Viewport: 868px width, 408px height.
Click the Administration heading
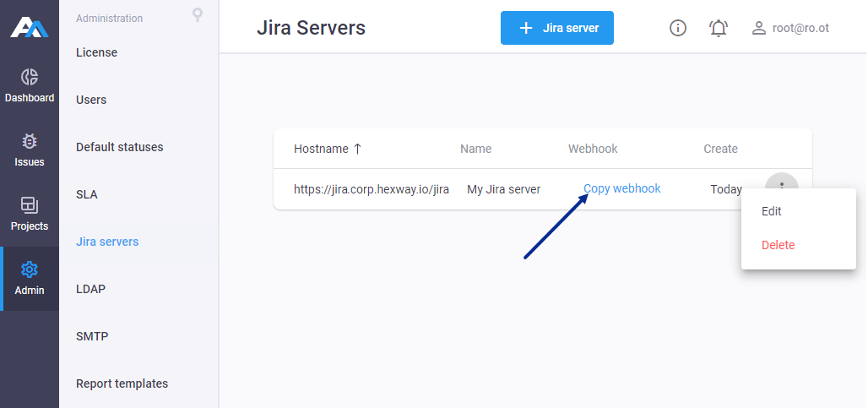coord(109,19)
